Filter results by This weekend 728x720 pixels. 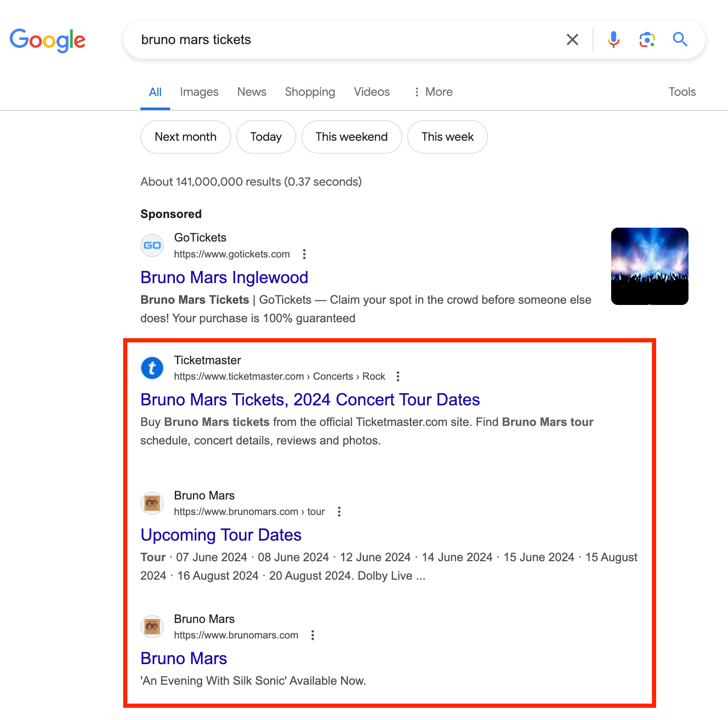(352, 137)
